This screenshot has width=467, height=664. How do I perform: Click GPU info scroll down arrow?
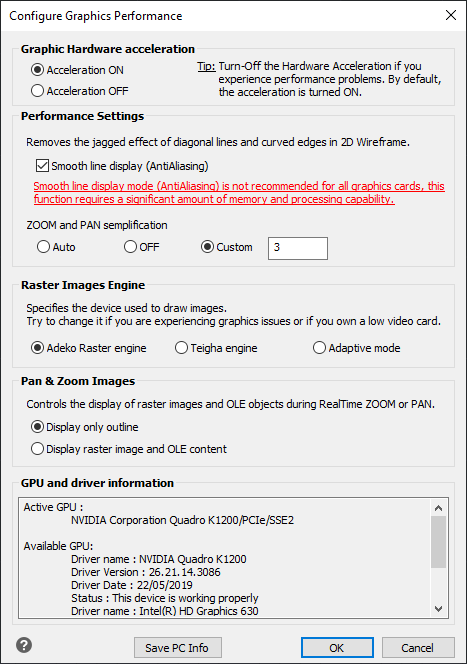(439, 609)
